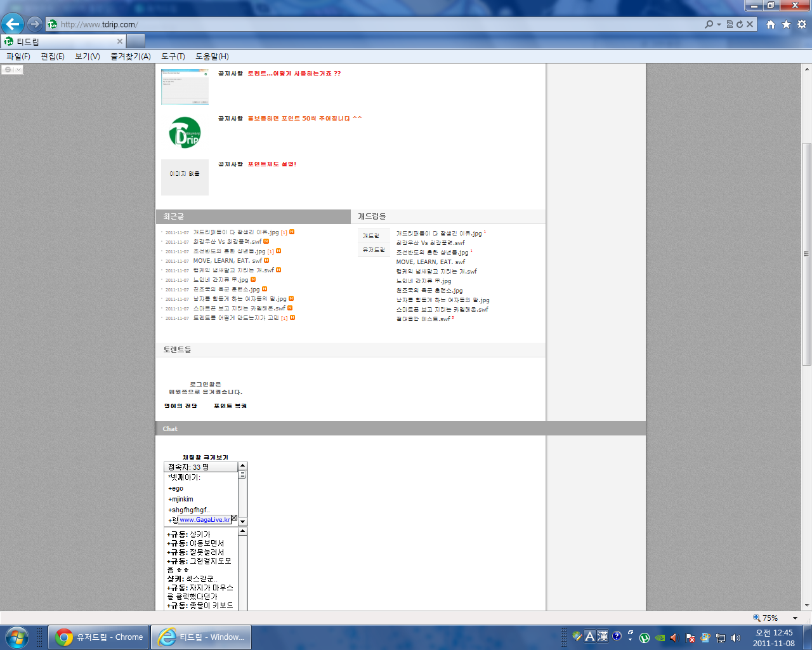Click the Windows Start orb
Screen dimensions: 812x650
(17, 637)
